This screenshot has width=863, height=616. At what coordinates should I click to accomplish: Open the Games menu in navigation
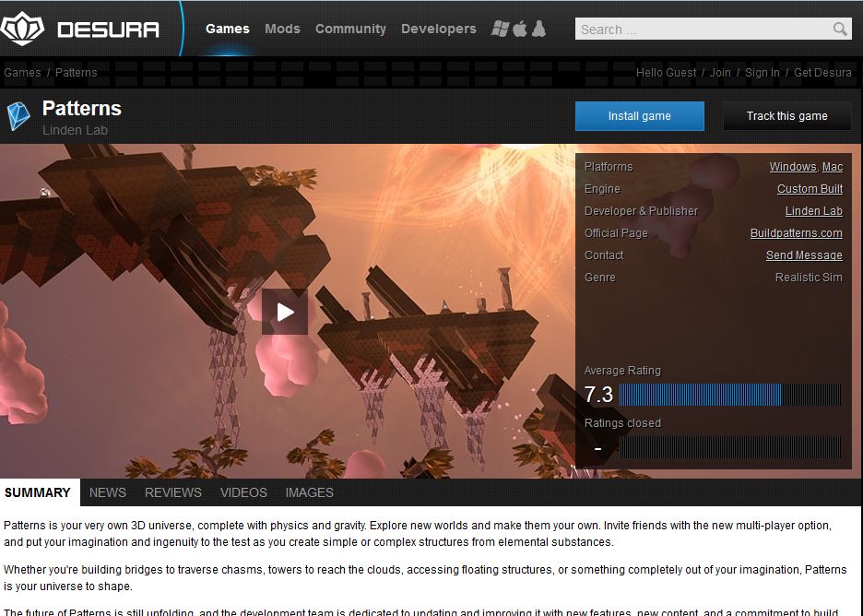(227, 29)
